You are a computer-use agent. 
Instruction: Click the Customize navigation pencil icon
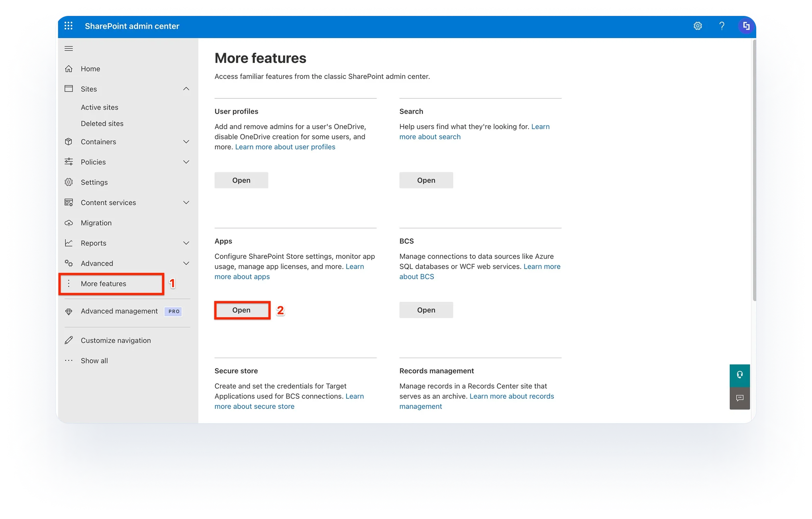[x=69, y=340]
